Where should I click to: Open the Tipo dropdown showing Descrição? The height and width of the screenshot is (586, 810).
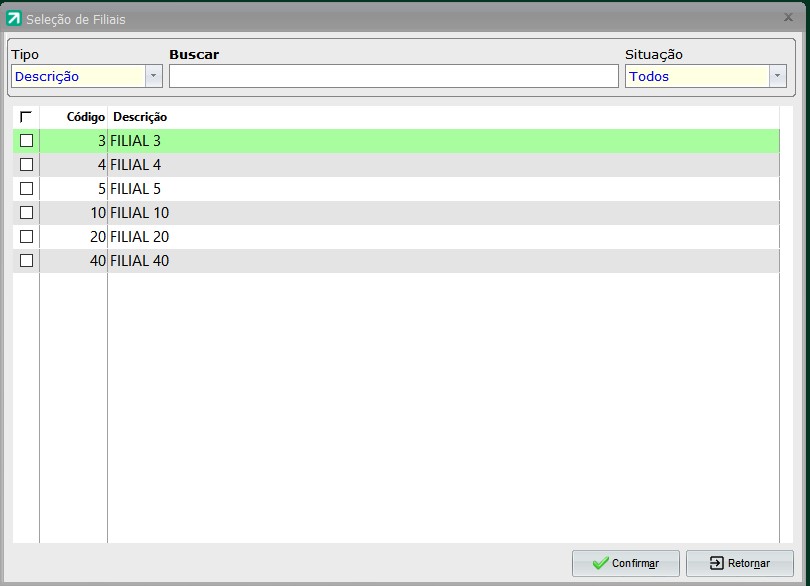point(153,76)
